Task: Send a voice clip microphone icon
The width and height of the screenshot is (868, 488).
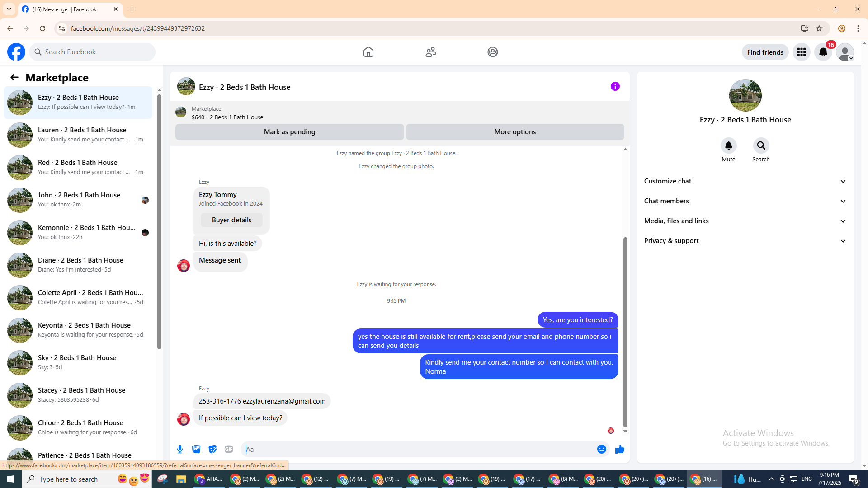Action: point(180,449)
